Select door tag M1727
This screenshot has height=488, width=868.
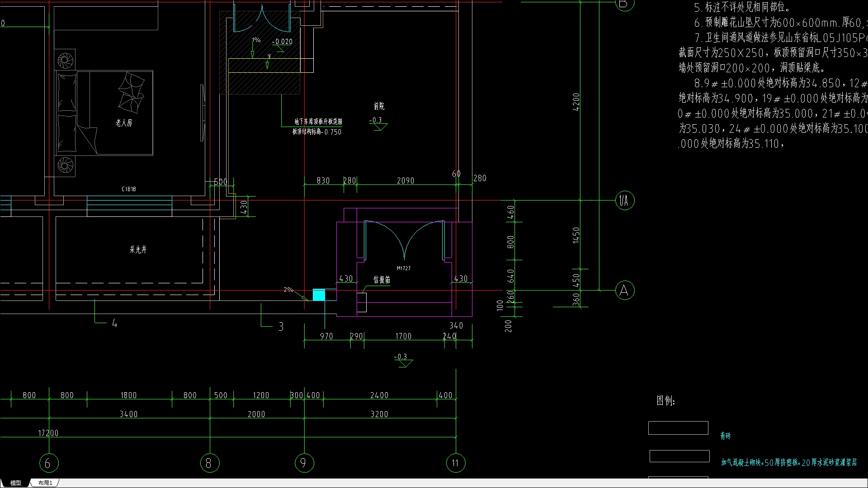coord(404,268)
